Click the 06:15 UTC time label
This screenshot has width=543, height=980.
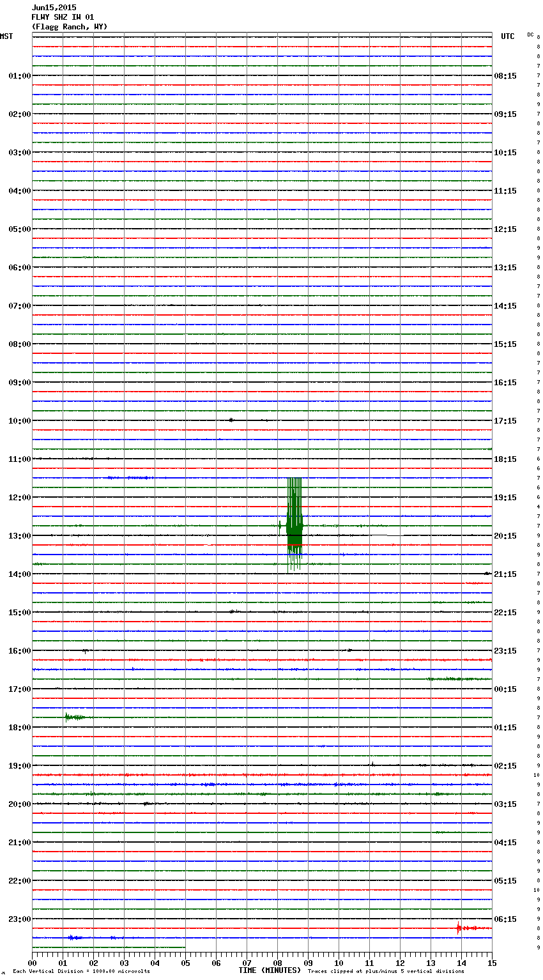pos(505,919)
